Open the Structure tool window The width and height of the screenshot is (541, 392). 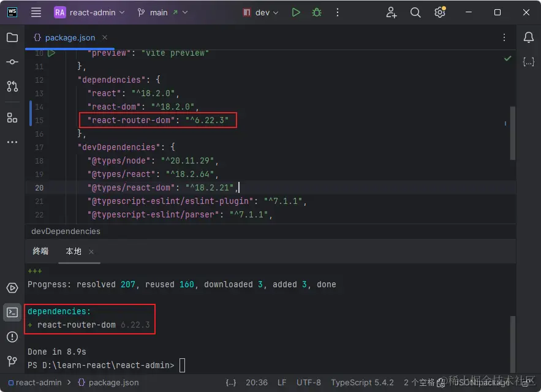[x=12, y=118]
